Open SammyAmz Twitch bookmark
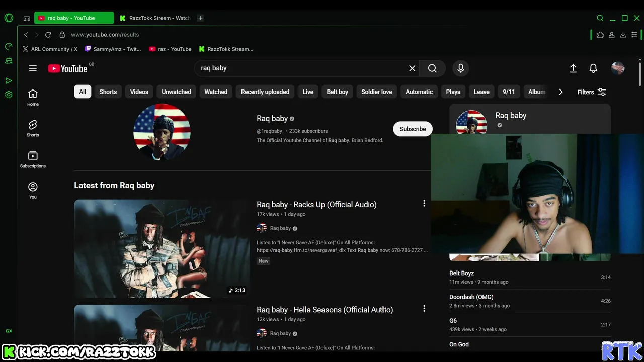 tap(113, 49)
